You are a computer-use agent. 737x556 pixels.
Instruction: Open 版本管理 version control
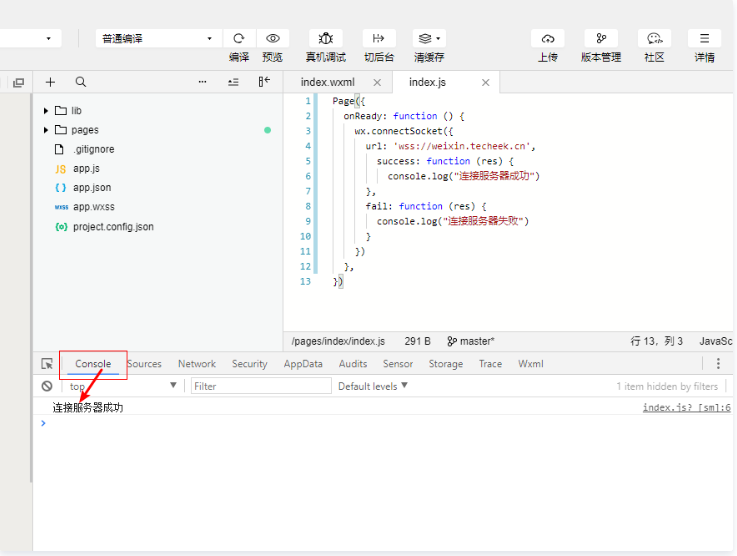coord(600,38)
